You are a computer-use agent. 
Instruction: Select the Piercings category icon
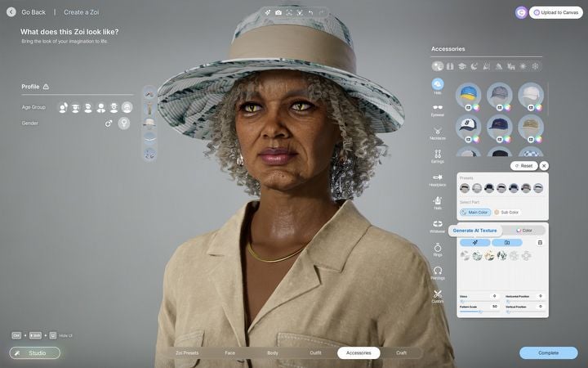coord(438,271)
